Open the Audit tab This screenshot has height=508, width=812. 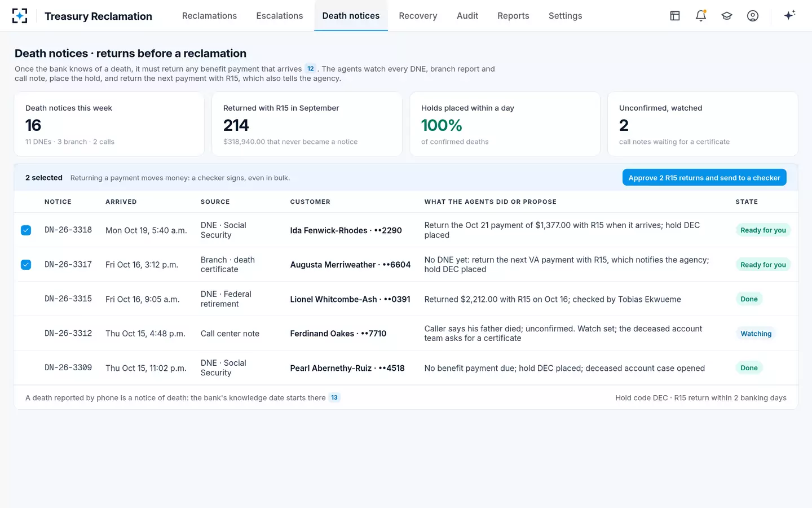coord(467,16)
